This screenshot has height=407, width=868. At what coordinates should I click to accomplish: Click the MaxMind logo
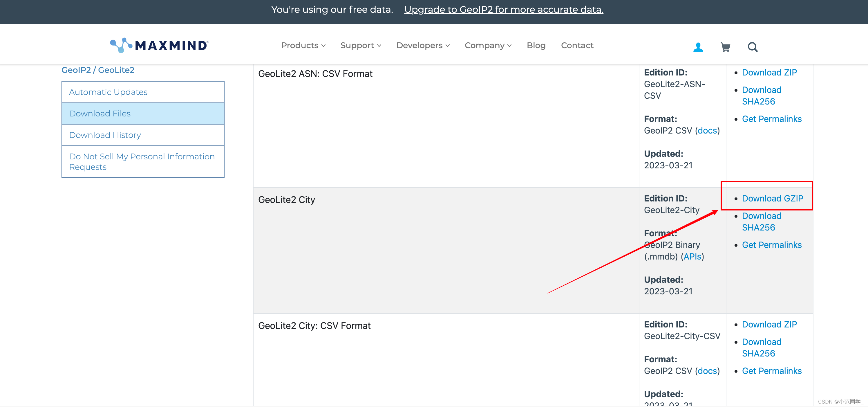(x=159, y=45)
